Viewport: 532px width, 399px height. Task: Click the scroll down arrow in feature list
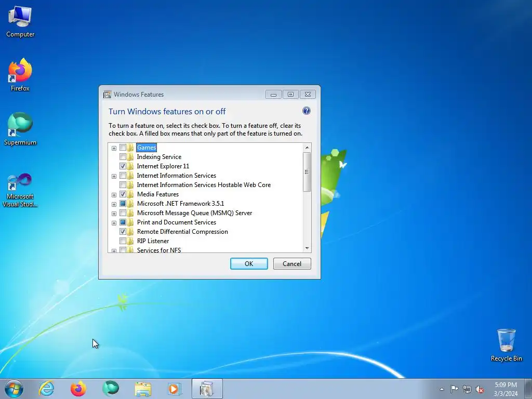pyautogui.click(x=307, y=248)
